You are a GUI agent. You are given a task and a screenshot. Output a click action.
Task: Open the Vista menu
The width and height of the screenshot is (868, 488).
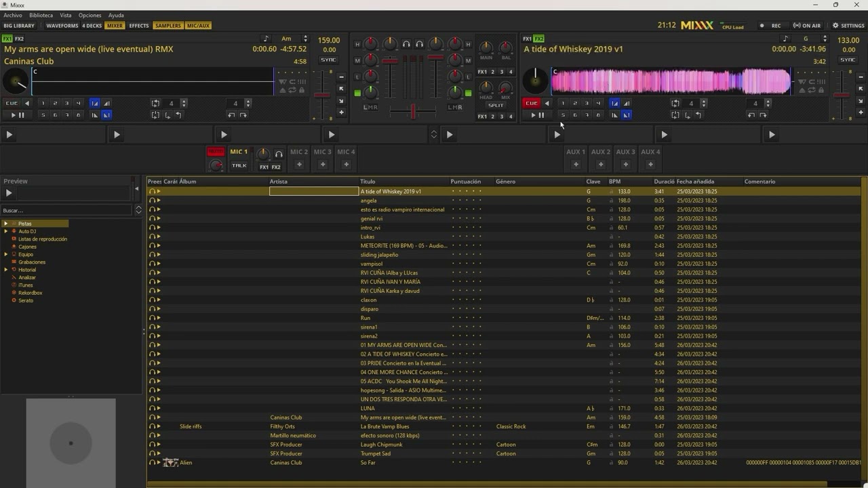tap(66, 15)
